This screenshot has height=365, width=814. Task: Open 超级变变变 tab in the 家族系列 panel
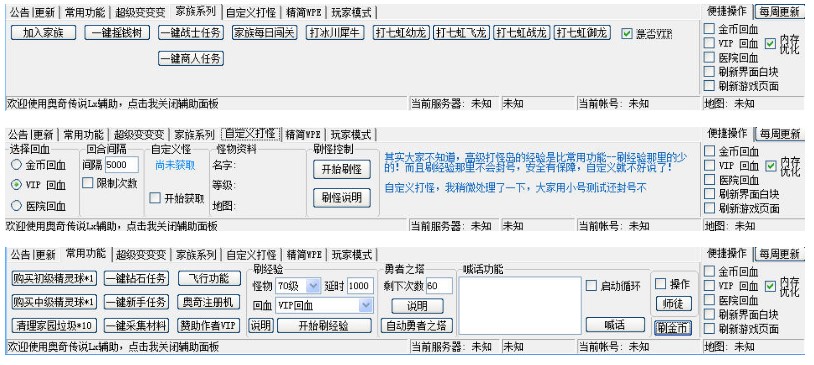[x=140, y=12]
